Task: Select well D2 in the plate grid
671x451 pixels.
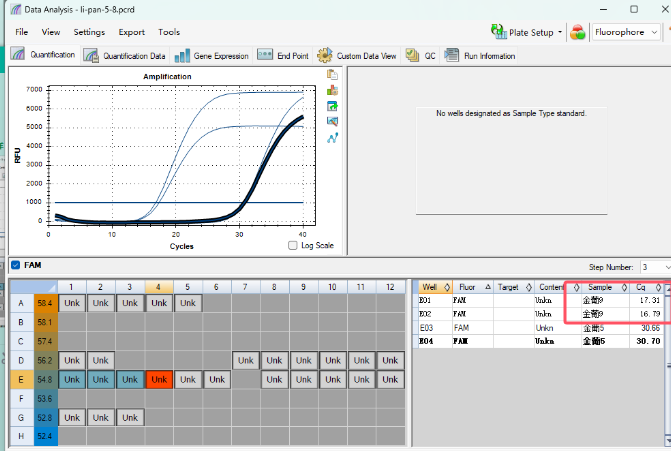Action: tap(101, 360)
